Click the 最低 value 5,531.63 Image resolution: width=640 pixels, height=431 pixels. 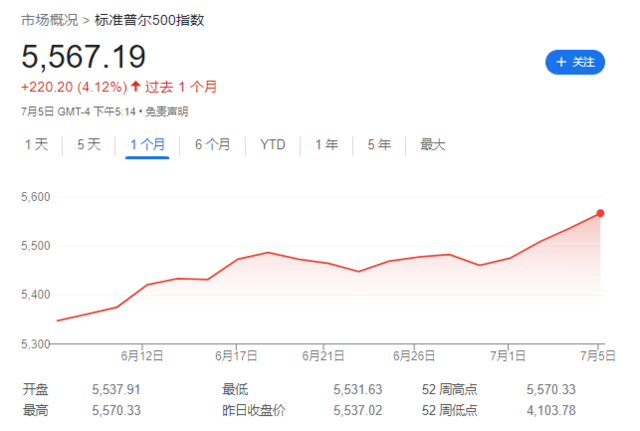[x=358, y=389]
